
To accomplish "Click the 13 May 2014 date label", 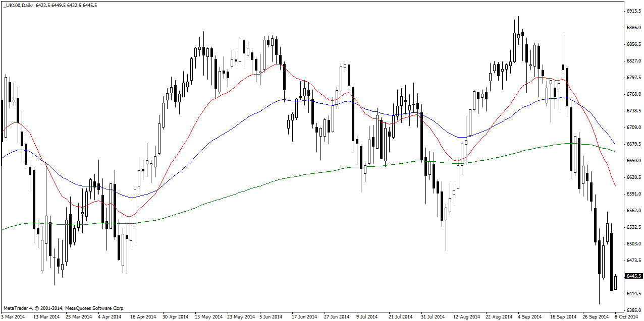I will [x=208, y=317].
